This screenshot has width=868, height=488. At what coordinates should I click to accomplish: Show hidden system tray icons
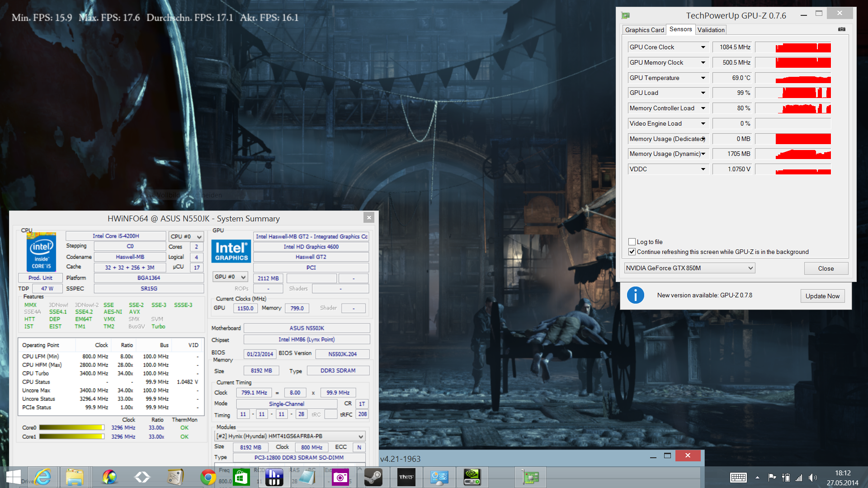pos(757,478)
